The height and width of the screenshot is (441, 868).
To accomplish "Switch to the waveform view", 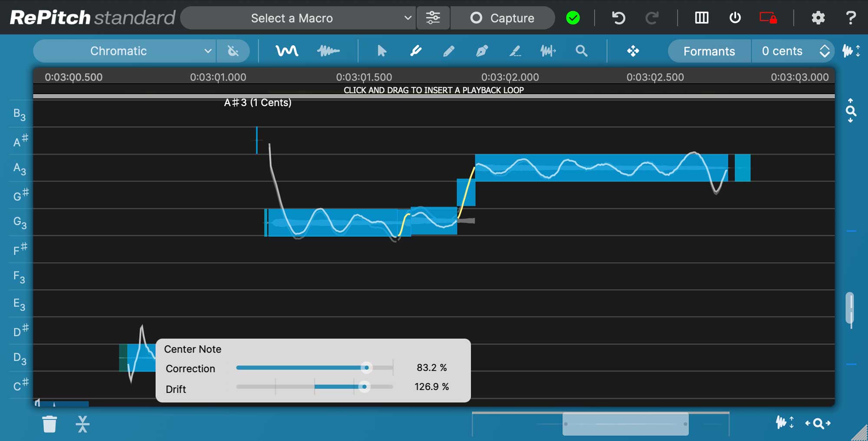I will coord(328,51).
